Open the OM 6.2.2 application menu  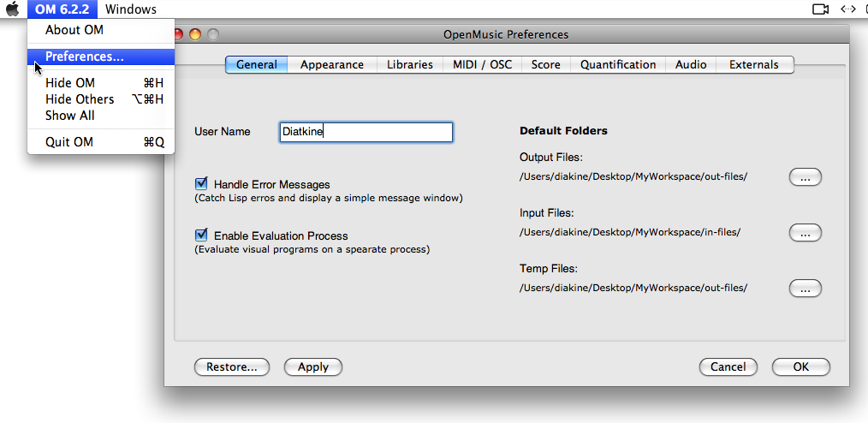(62, 9)
